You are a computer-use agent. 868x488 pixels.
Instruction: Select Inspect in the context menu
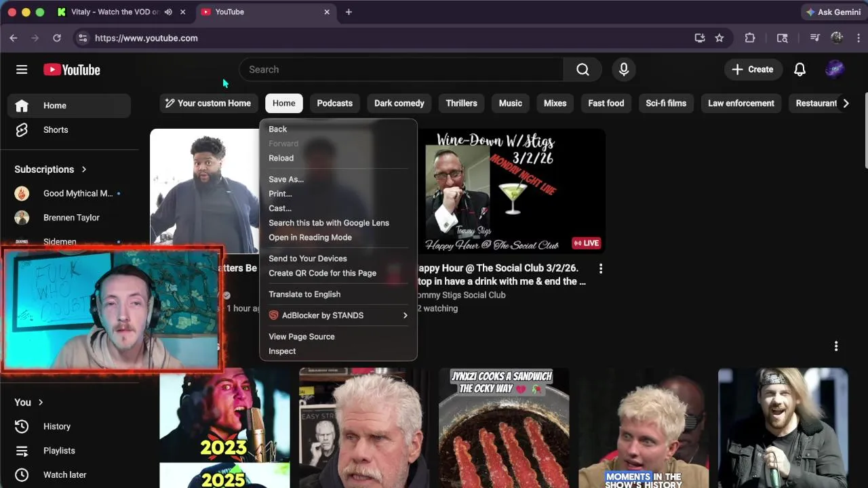[x=338, y=351]
